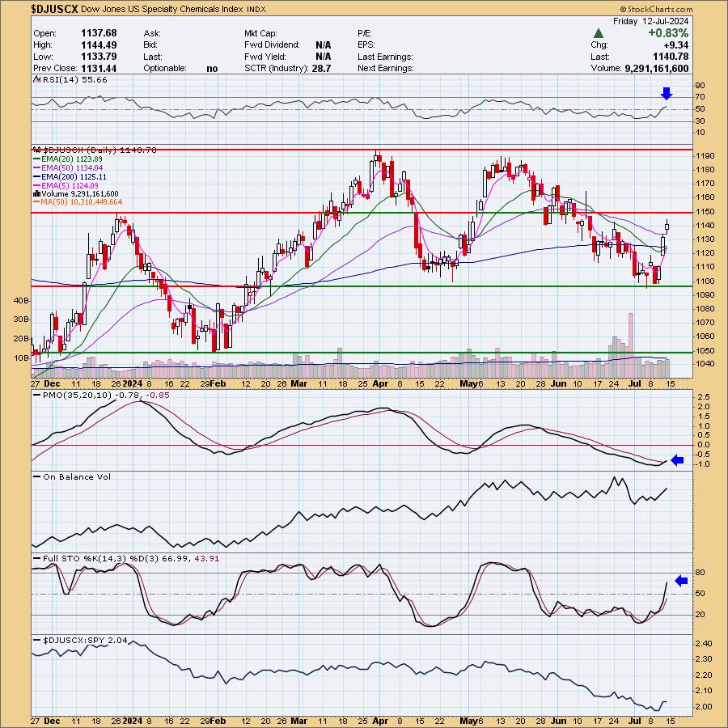This screenshot has width=728, height=728.
Task: Click the Prev Close value 1131.44
Action: click(99, 68)
